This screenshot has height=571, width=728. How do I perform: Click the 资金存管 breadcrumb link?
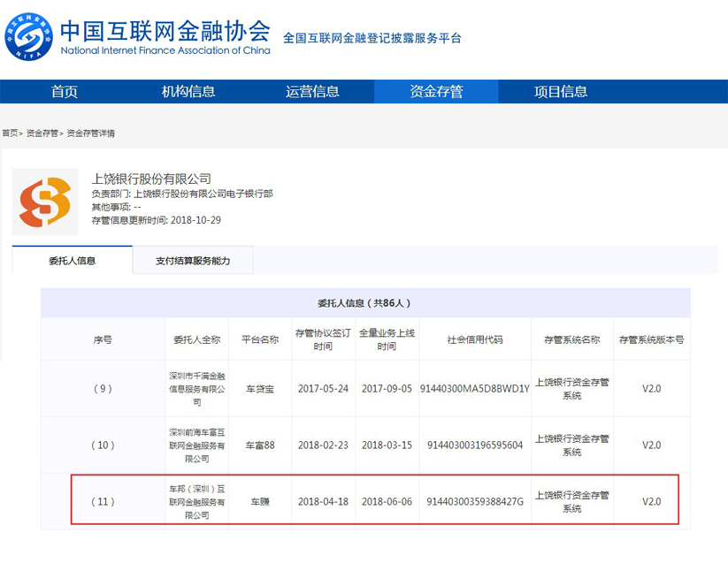point(42,133)
